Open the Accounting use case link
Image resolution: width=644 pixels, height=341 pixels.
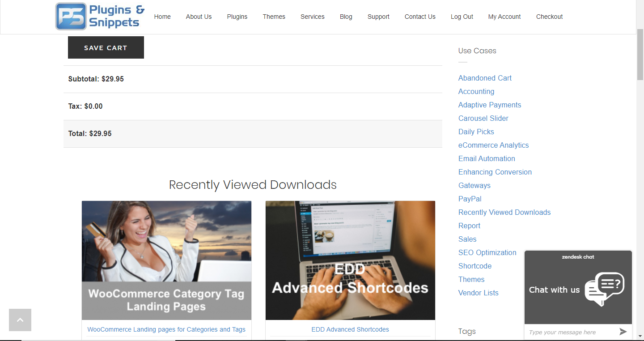(476, 91)
